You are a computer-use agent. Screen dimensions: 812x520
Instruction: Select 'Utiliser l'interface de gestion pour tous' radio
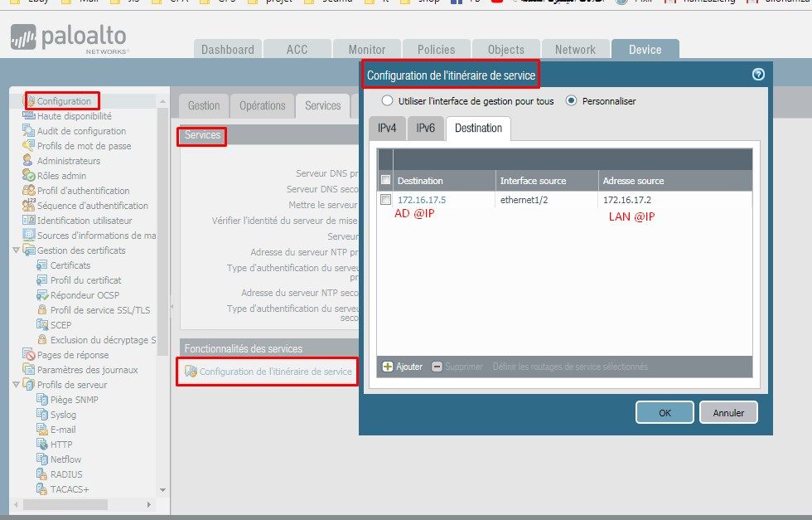click(387, 100)
